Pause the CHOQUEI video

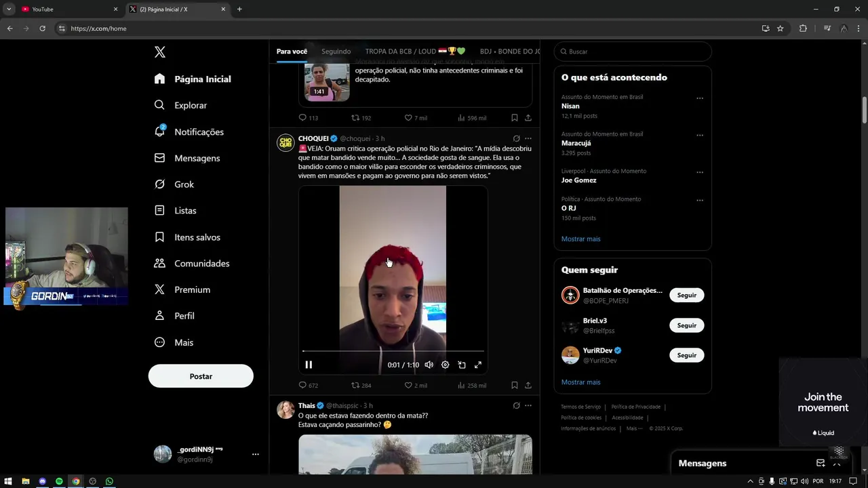pyautogui.click(x=309, y=365)
